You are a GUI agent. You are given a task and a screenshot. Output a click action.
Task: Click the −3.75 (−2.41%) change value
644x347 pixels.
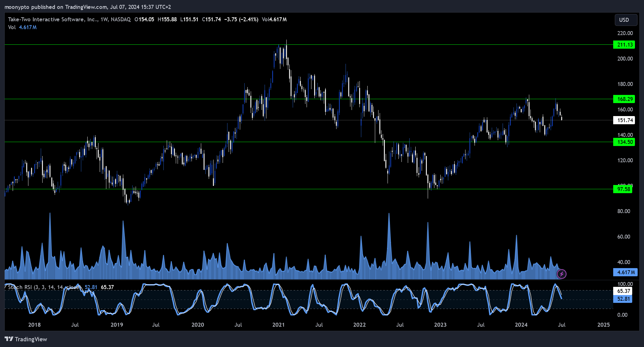241,19
